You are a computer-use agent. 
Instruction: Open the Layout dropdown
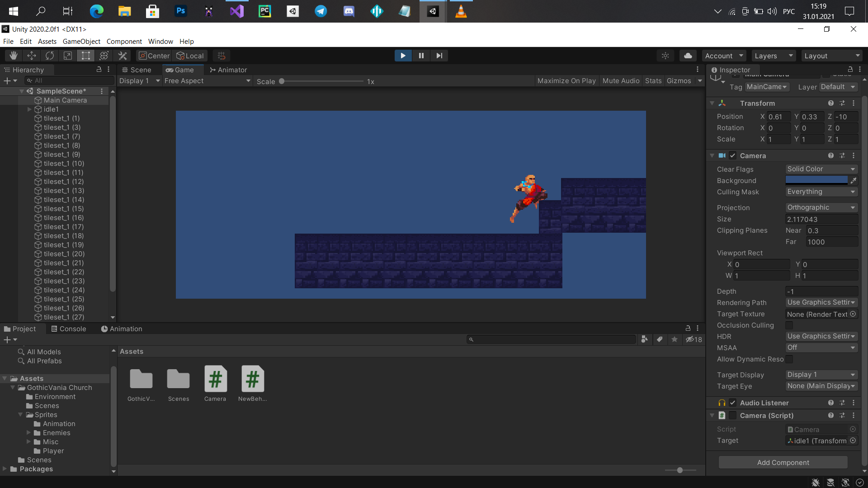point(832,56)
